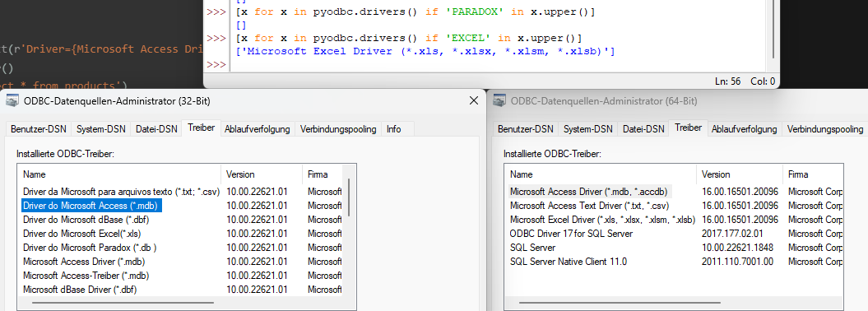The height and width of the screenshot is (311, 868).
Task: Select SQL Server Native Client 11.0 row
Action: coord(675,261)
